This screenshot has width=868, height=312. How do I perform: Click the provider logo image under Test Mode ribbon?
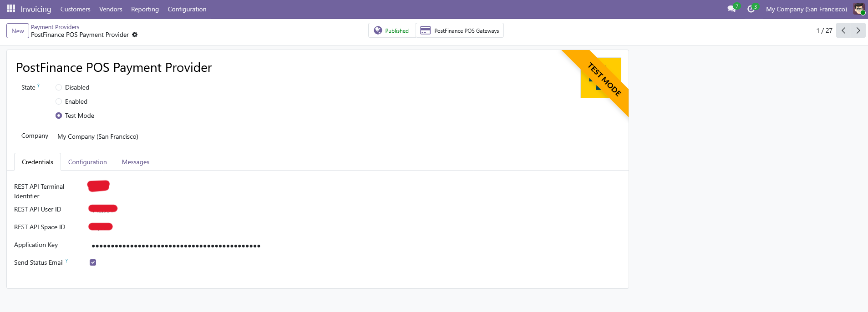point(601,78)
